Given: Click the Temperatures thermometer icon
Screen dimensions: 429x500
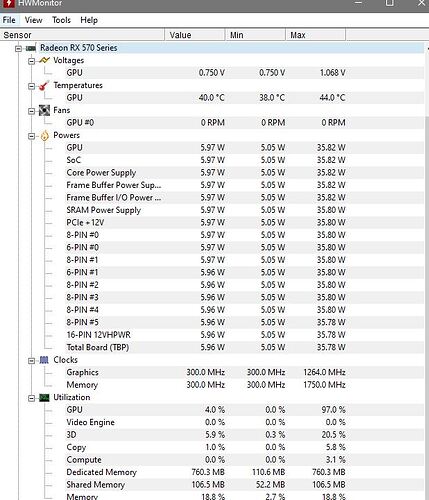Looking at the screenshot, I should (x=44, y=86).
